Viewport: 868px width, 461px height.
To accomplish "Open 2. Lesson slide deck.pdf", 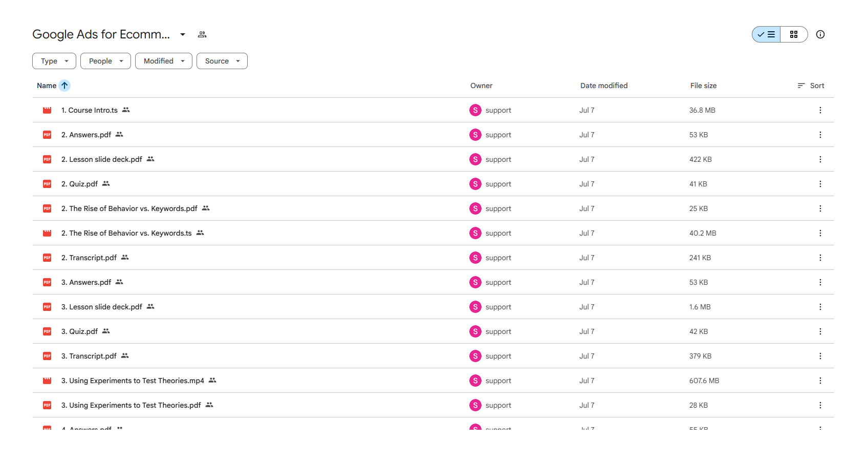I will [x=102, y=159].
